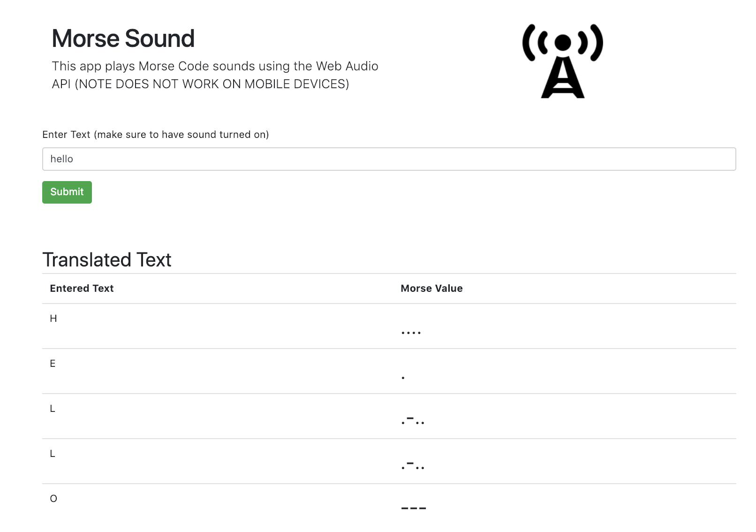Click the L cell directly below E
Screen dimensions: 756x532
pos(53,409)
